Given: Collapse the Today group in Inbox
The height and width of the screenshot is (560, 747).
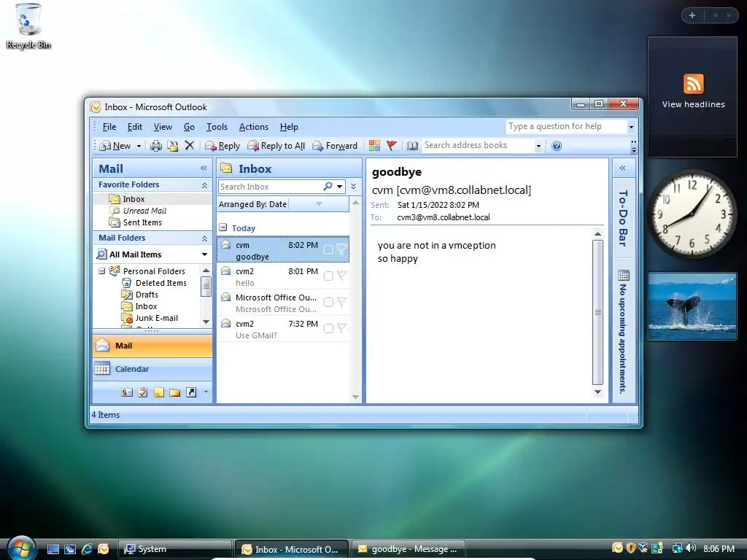Looking at the screenshot, I should (x=223, y=227).
